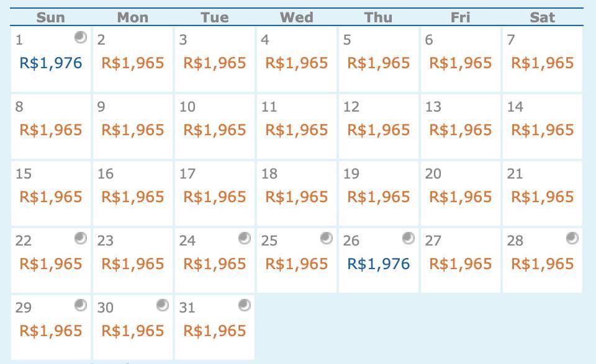Select day 7 calendar cell
Screen dimensions: 596x364
pos(543,60)
